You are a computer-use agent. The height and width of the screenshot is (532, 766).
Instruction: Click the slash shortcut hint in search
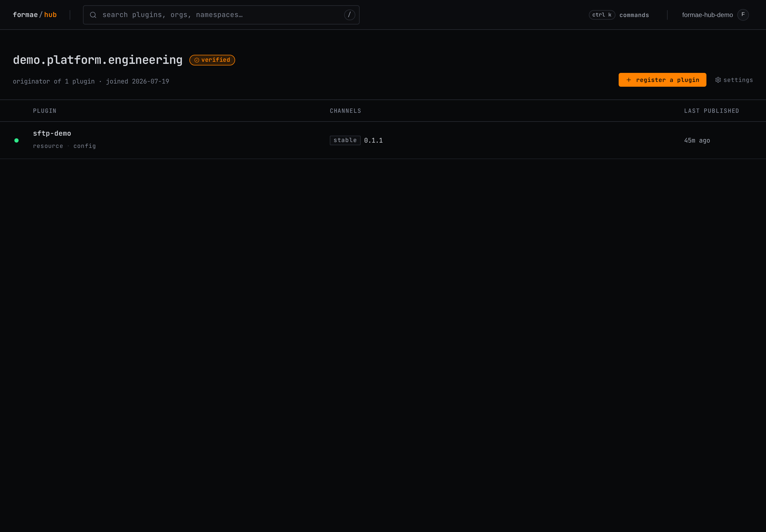[x=349, y=15]
